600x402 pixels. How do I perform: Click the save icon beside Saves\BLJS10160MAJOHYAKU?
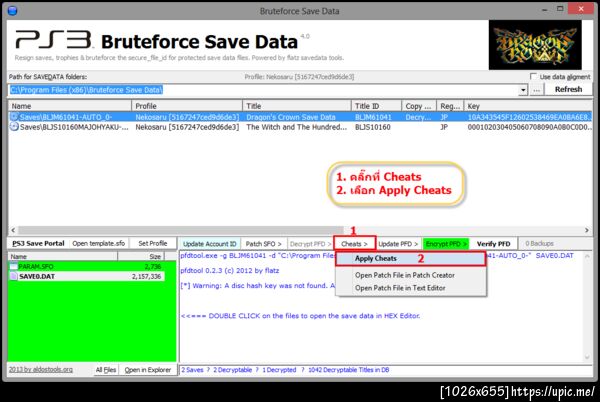pyautogui.click(x=14, y=127)
